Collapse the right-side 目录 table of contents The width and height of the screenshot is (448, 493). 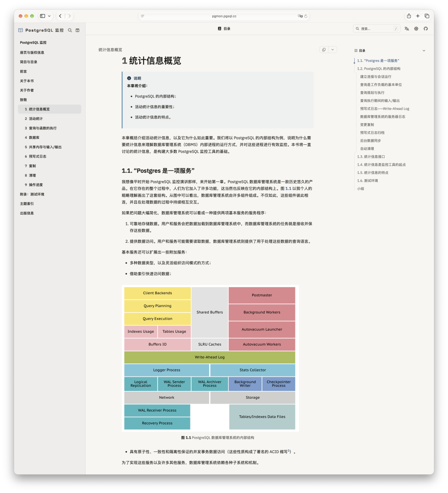424,51
